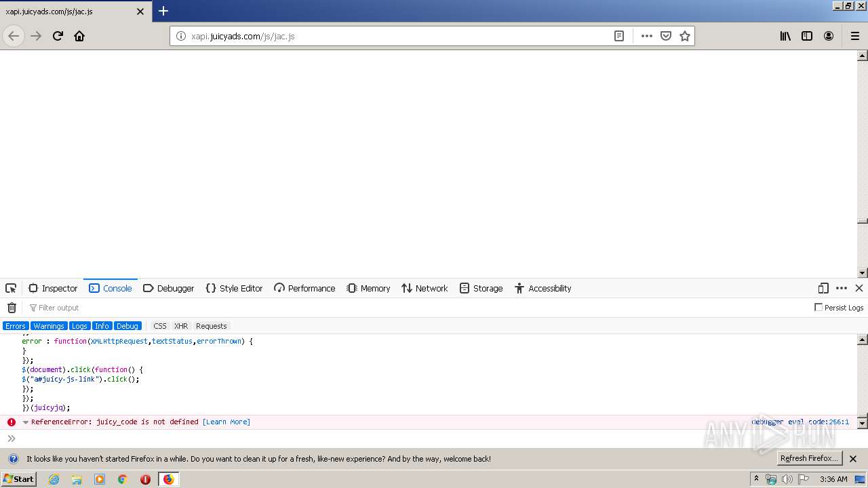Toggle the Requests filter
Image resolution: width=868 pixels, height=488 pixels.
(212, 326)
